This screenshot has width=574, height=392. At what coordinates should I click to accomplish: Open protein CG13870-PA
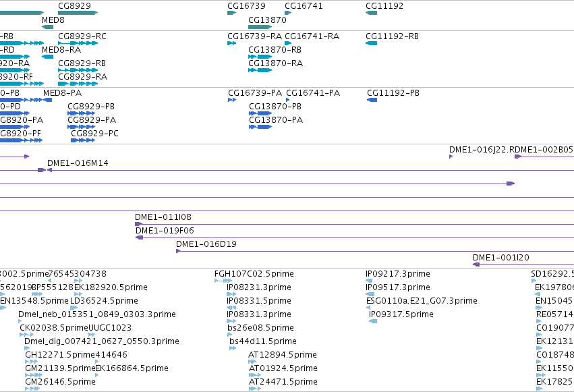[x=260, y=127]
